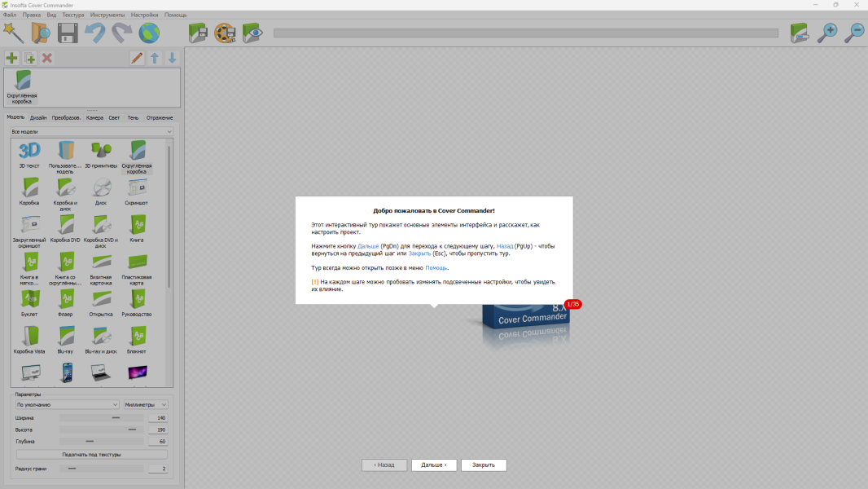The image size is (868, 489).
Task: Duplicate model plus-in-box icon
Action: pos(29,58)
